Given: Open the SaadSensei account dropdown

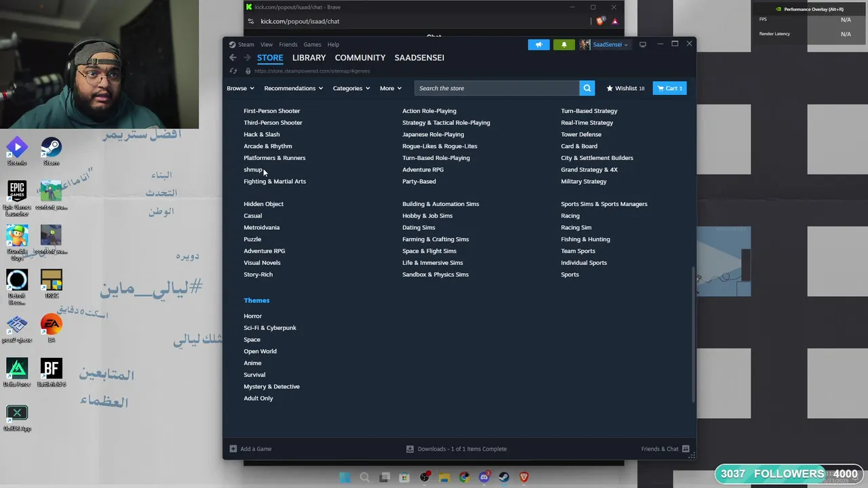Looking at the screenshot, I should [610, 45].
